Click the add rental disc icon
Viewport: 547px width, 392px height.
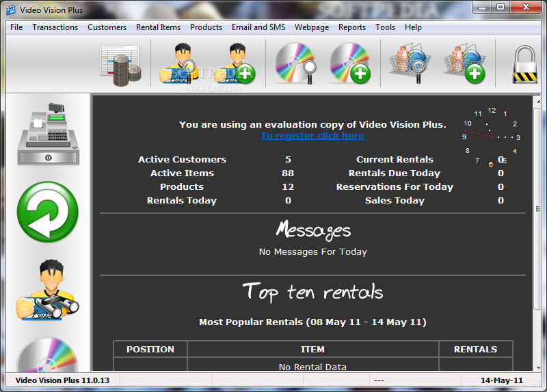click(350, 64)
